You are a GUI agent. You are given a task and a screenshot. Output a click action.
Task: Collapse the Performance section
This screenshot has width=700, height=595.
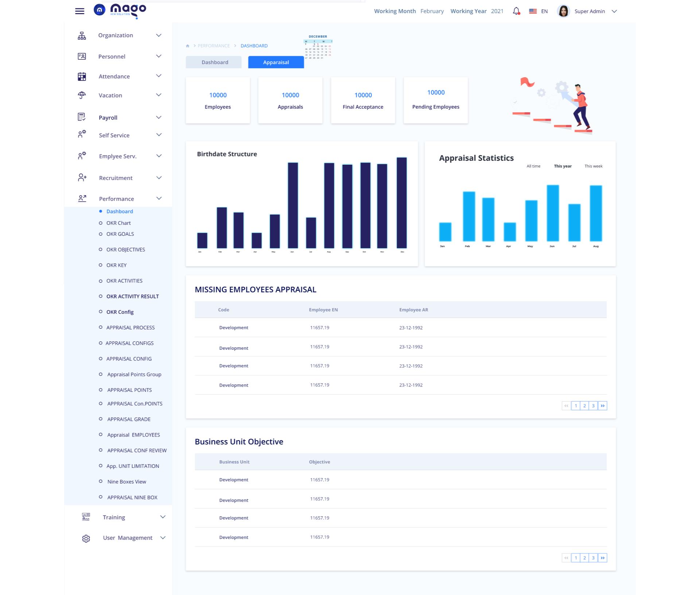click(159, 199)
